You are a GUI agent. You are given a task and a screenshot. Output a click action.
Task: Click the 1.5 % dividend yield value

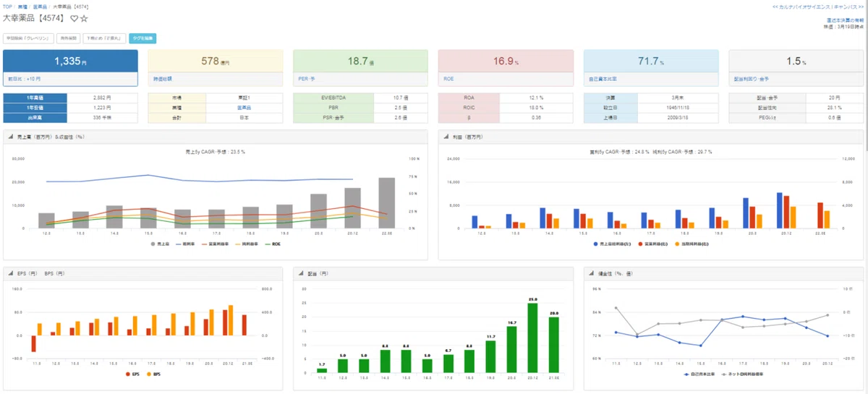point(796,61)
